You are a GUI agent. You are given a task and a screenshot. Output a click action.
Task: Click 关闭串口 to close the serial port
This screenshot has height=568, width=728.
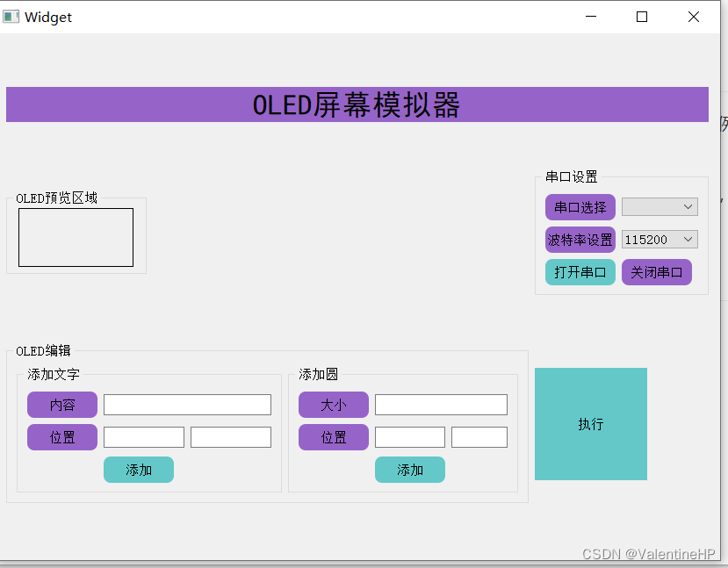point(656,271)
